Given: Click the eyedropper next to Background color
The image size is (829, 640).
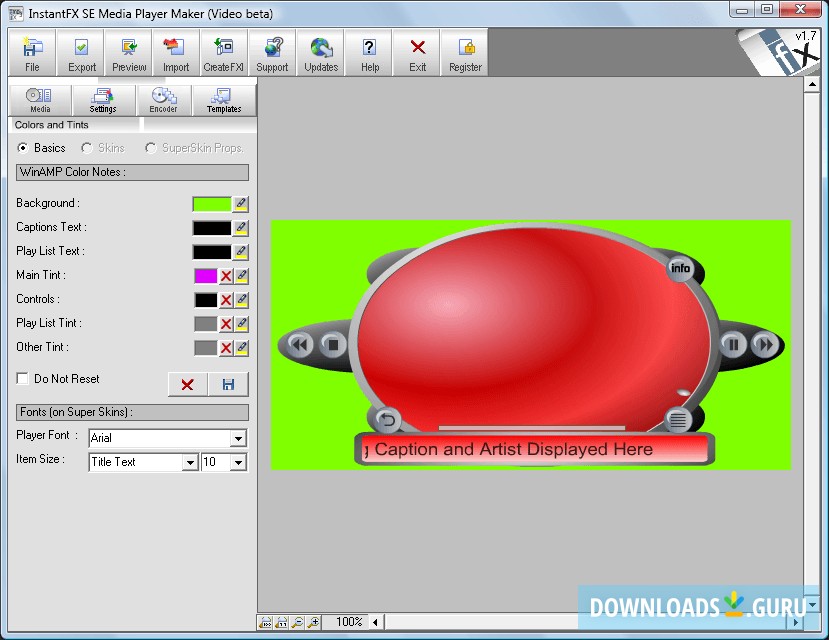Looking at the screenshot, I should 241,204.
